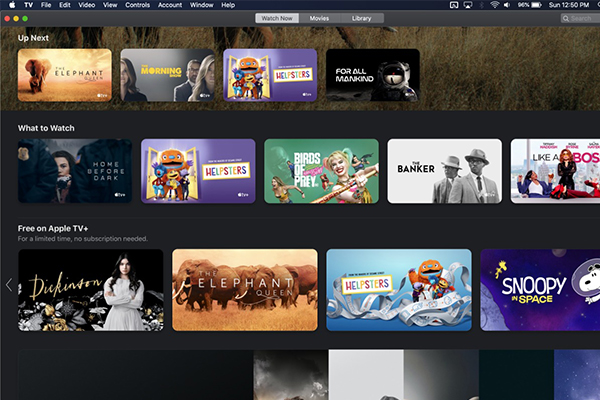The height and width of the screenshot is (400, 600).
Task: Open Helpsters in What to Watch
Action: tap(198, 171)
